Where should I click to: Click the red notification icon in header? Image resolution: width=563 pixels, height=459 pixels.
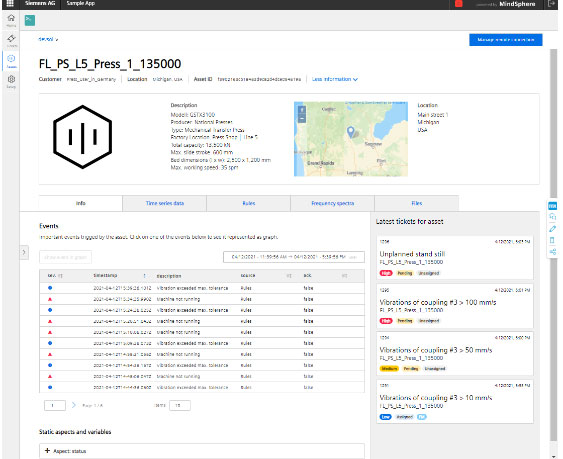pyautogui.click(x=459, y=4)
